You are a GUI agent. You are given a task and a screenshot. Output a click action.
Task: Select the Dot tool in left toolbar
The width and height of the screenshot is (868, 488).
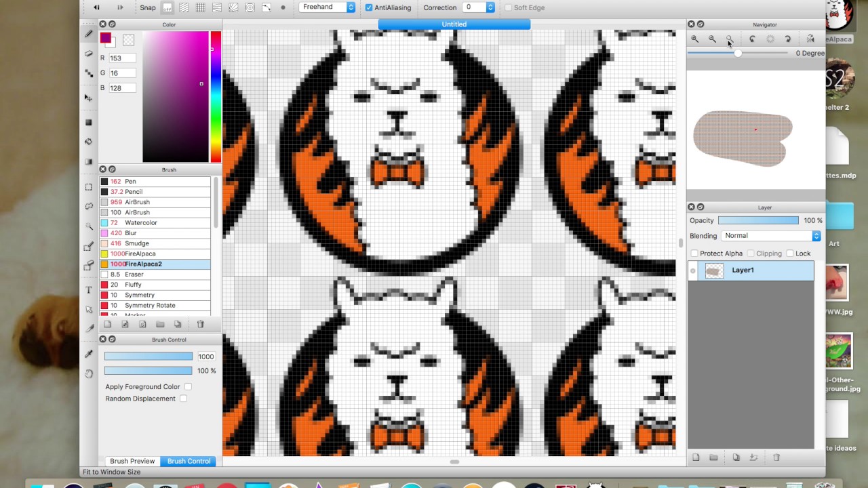pyautogui.click(x=89, y=73)
